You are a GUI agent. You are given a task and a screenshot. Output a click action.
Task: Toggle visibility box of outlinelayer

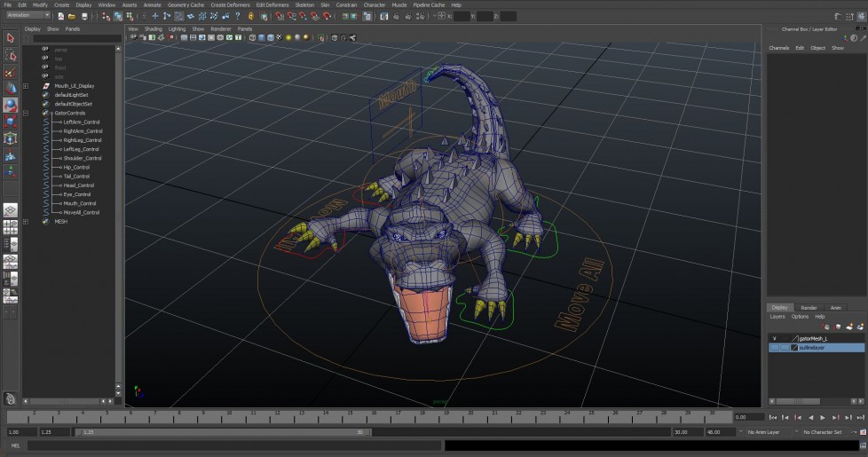point(775,348)
